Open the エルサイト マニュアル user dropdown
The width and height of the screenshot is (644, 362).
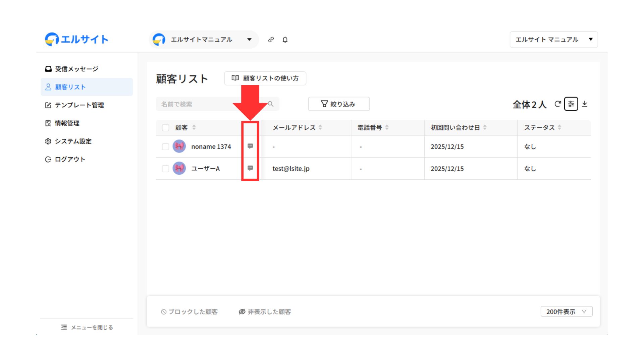(x=553, y=40)
